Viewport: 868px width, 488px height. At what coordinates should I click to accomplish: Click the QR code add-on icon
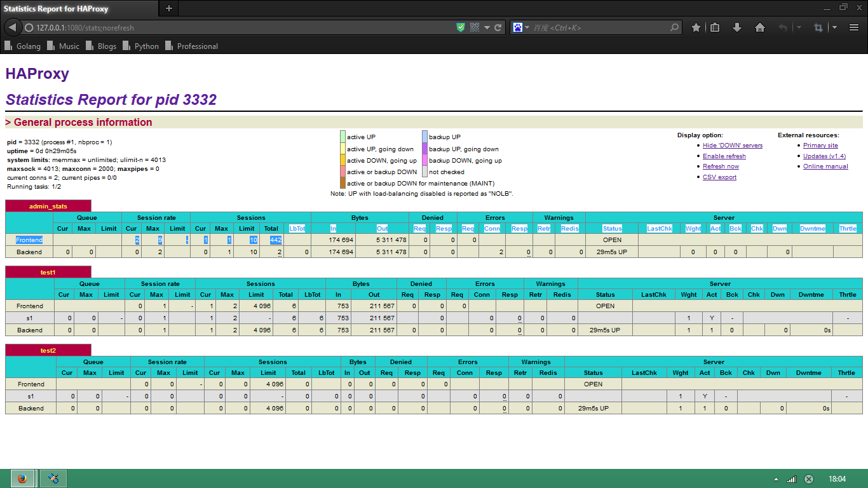(474, 27)
